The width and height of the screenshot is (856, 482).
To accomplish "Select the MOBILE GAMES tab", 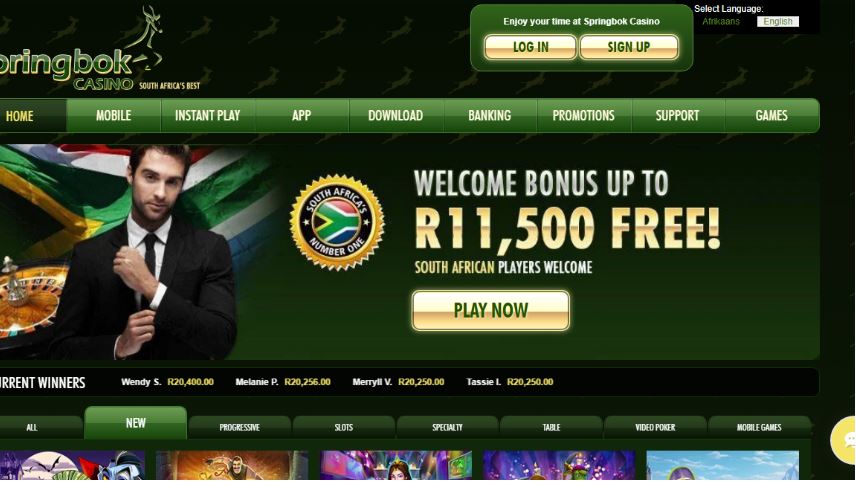I will pyautogui.click(x=759, y=427).
